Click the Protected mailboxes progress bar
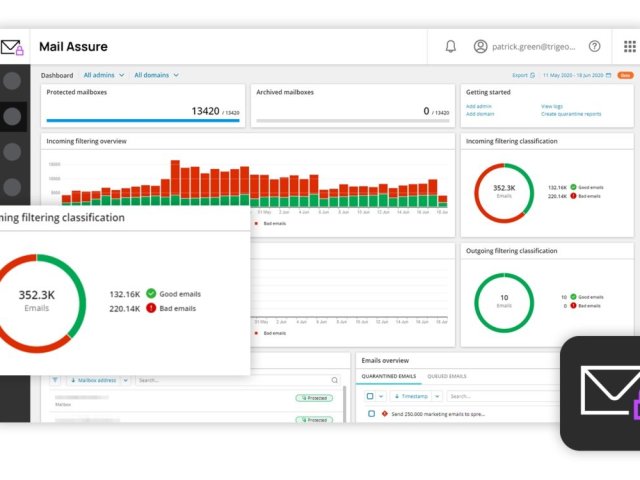 (x=142, y=121)
